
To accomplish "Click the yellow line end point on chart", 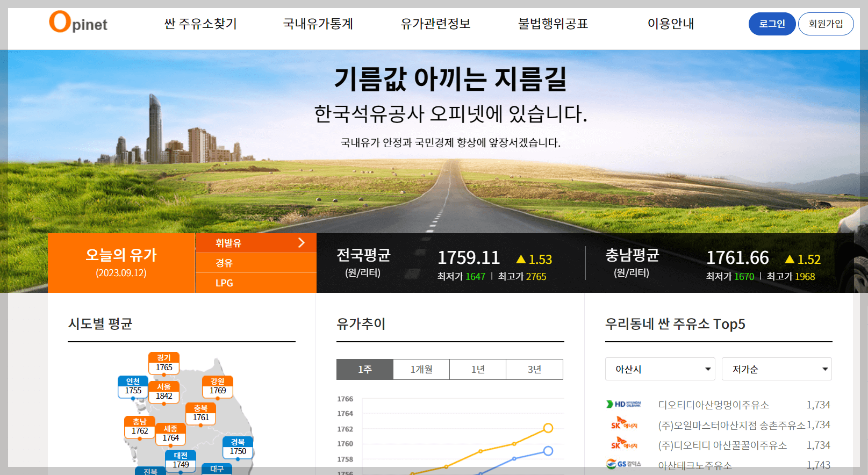I will pyautogui.click(x=548, y=428).
